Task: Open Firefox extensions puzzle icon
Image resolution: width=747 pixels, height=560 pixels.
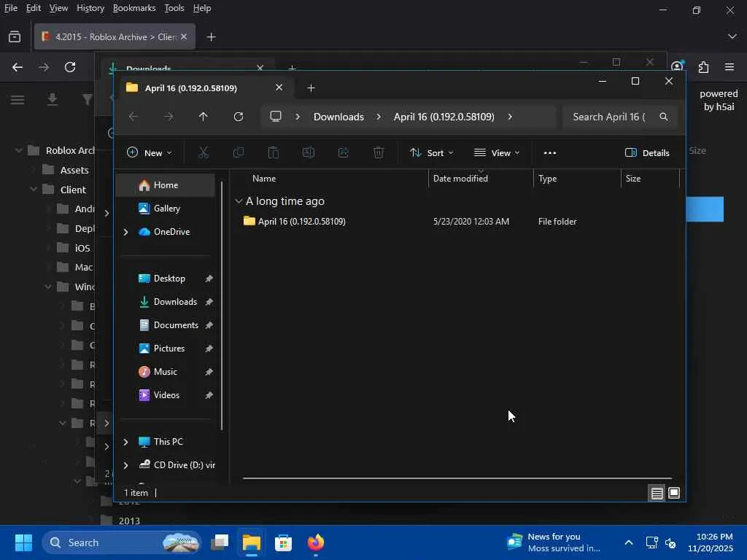Action: (704, 67)
